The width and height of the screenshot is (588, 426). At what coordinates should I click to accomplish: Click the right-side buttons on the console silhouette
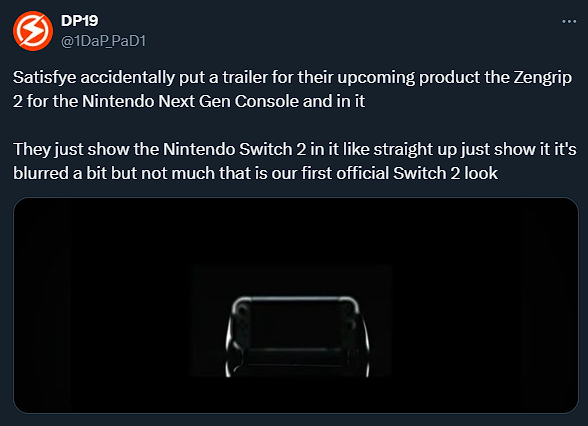(351, 325)
